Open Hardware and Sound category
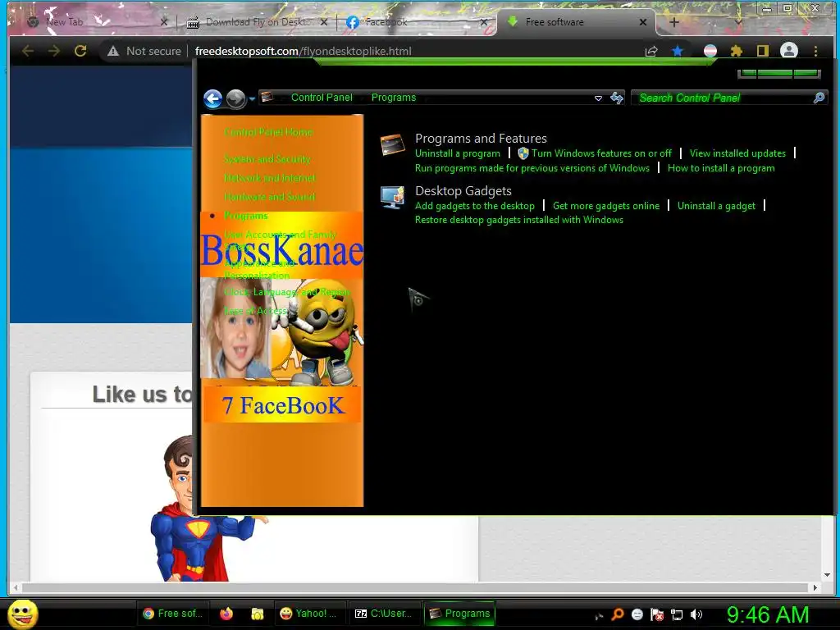Viewport: 840px width, 630px height. coord(269,197)
